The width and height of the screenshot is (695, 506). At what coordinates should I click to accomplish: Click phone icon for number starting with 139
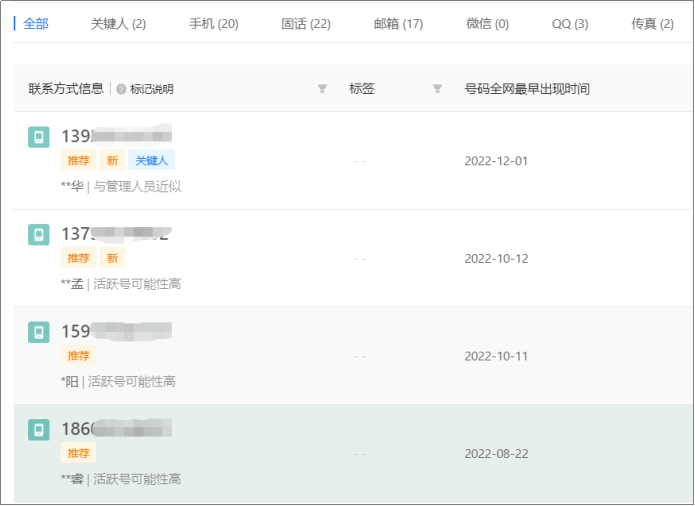click(x=38, y=137)
